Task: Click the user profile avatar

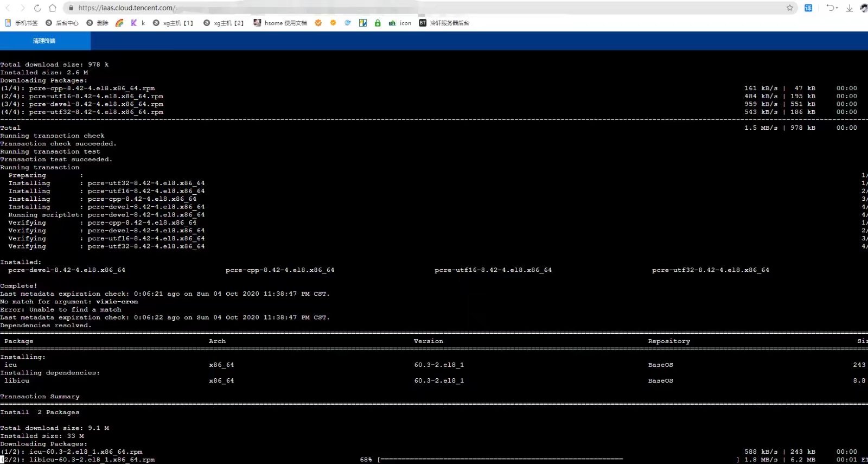Action: click(864, 8)
